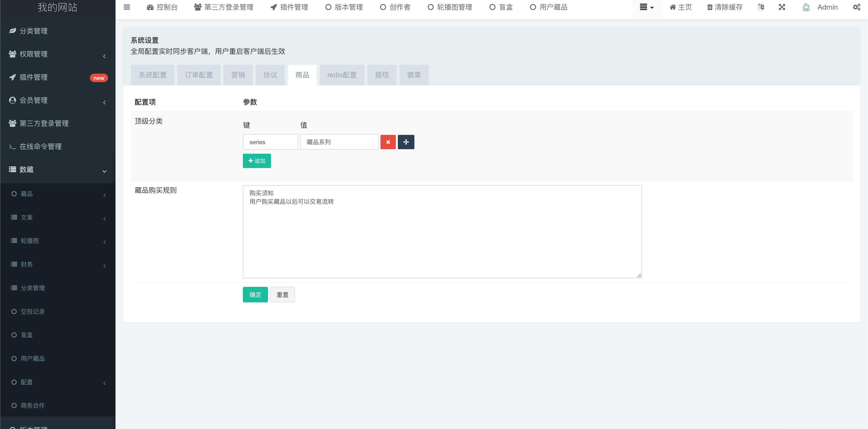Click the 追加 button to add a row
The width and height of the screenshot is (868, 429).
click(256, 161)
